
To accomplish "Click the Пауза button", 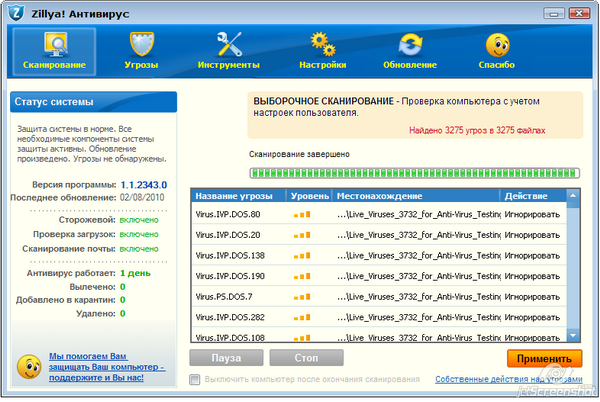I will [x=226, y=358].
